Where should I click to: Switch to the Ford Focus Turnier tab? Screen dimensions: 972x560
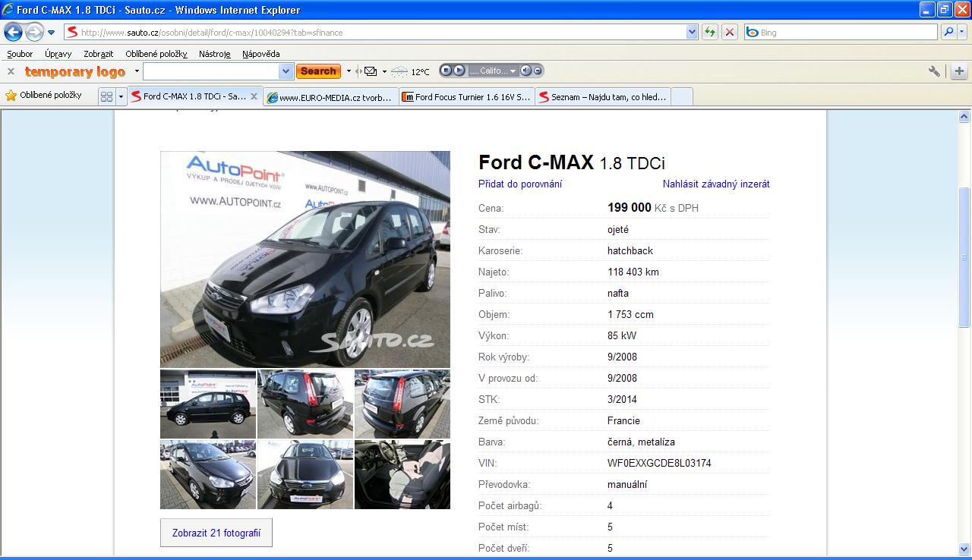coord(466,96)
